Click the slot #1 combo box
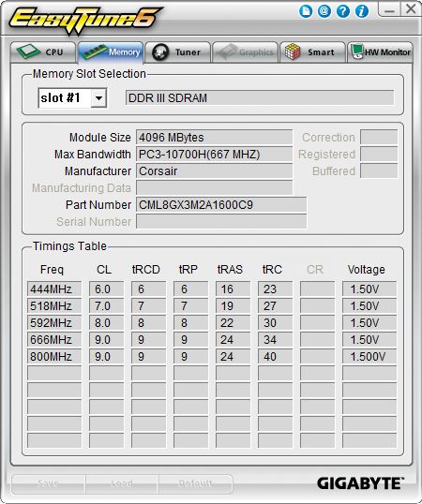The width and height of the screenshot is (422, 504). pos(72,98)
